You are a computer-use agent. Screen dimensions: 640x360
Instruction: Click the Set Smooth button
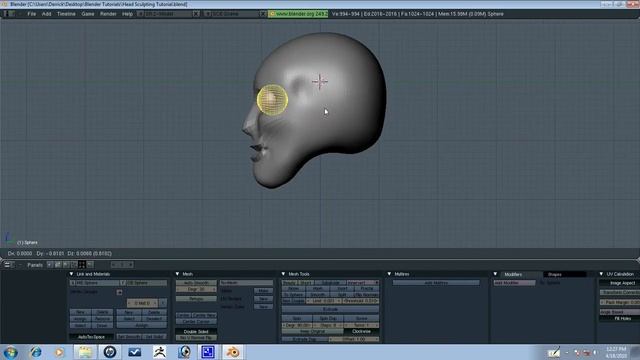(129, 337)
